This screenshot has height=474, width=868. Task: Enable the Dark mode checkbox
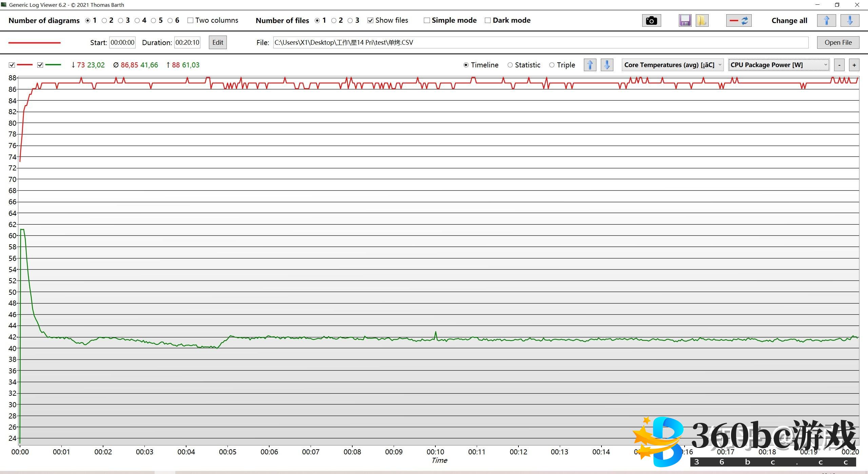488,21
